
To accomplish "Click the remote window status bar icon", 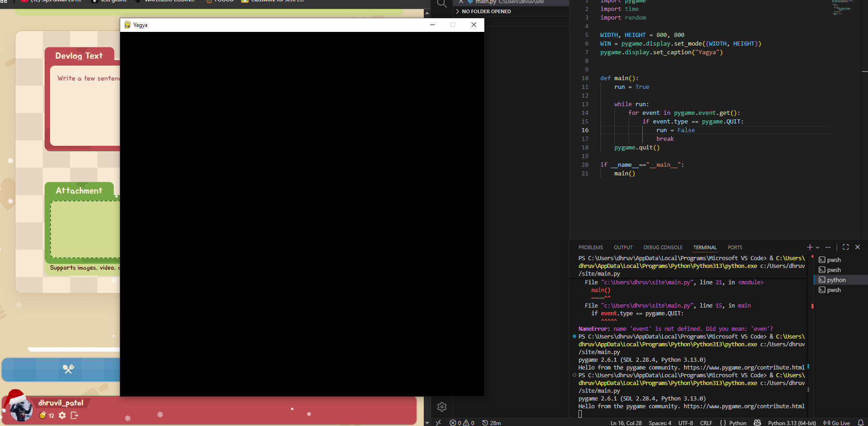I will (438, 423).
